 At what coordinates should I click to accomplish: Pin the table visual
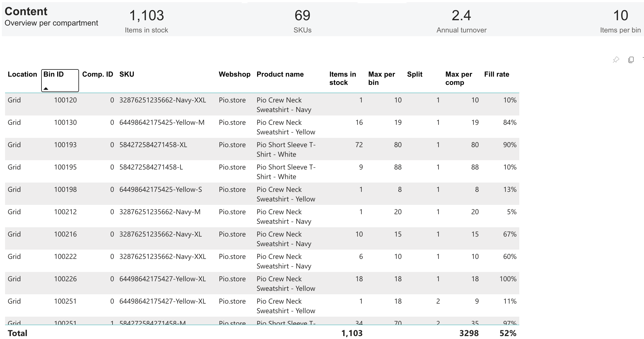616,60
